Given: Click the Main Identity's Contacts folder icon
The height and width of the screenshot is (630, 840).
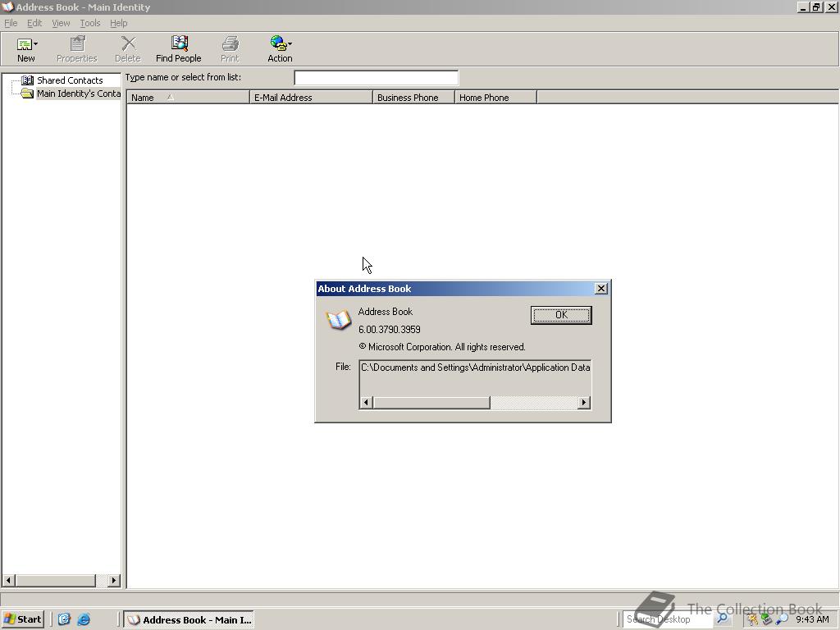Looking at the screenshot, I should [x=27, y=94].
